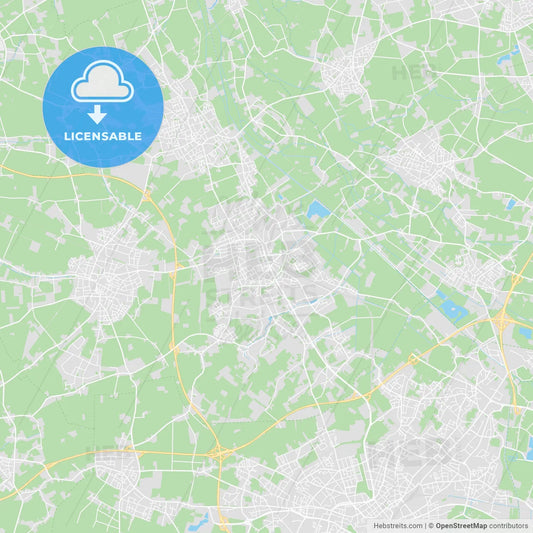Select the LICENSABLE label in the blue circle
Image resolution: width=533 pixels, height=533 pixels.
coord(103,136)
